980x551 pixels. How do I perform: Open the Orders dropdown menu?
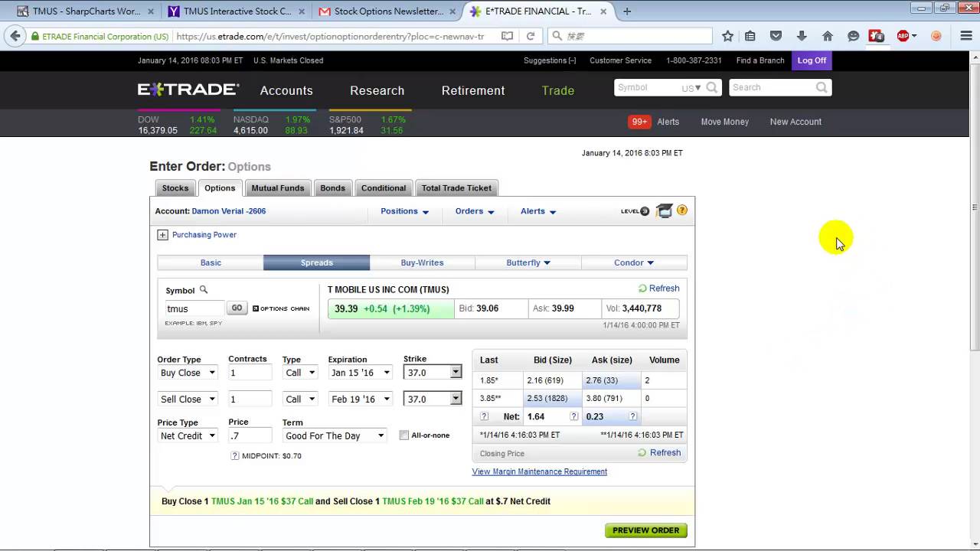[475, 211]
